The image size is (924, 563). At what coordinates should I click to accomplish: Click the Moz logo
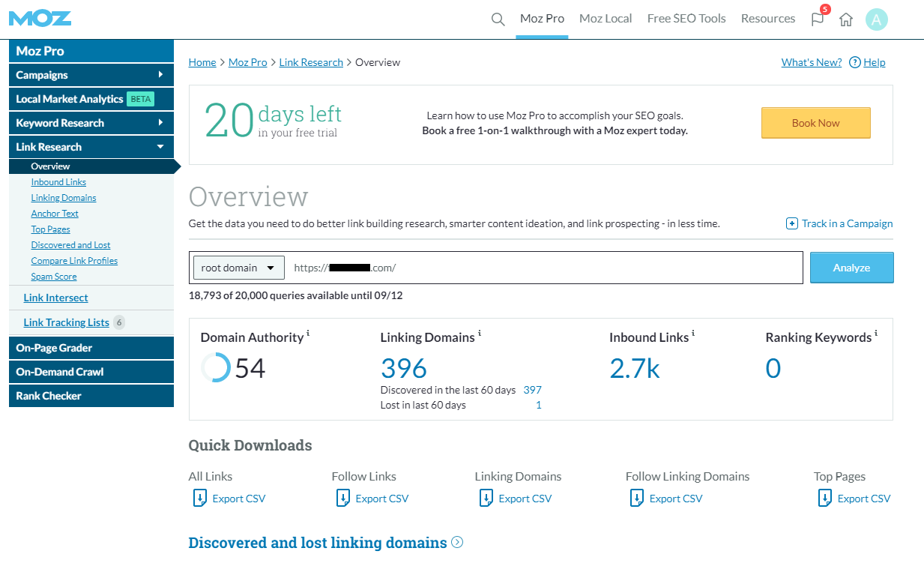[40, 18]
